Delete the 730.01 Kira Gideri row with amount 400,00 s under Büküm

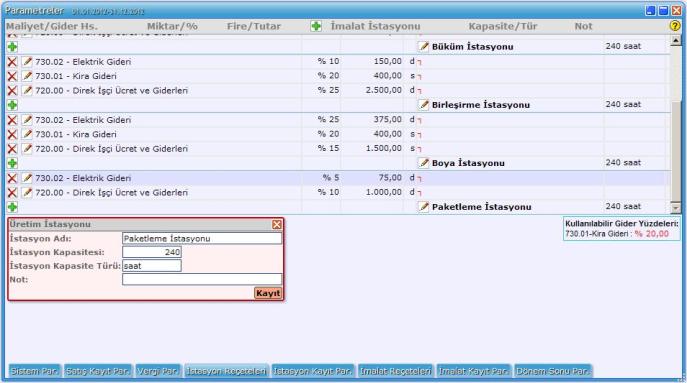tap(12, 76)
